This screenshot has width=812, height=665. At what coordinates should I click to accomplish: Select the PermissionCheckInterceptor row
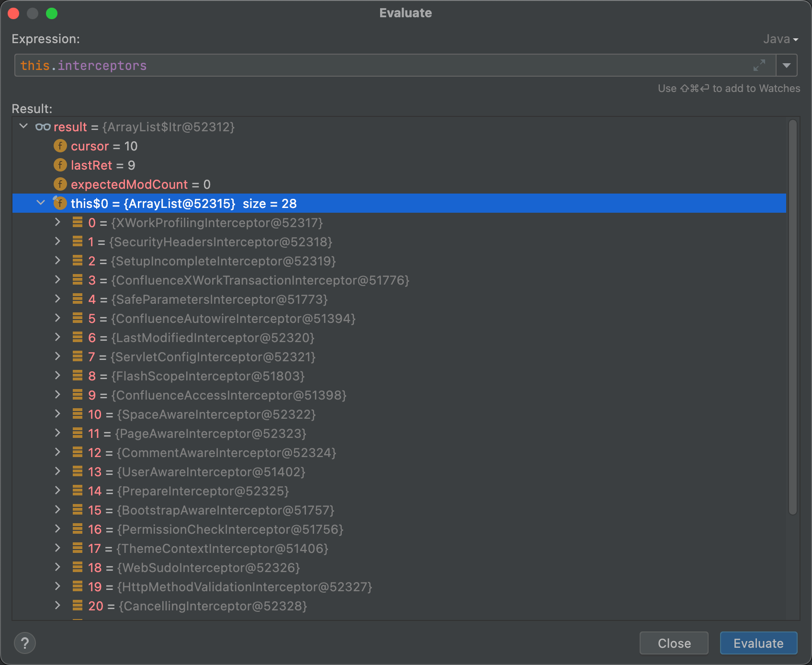click(x=399, y=529)
